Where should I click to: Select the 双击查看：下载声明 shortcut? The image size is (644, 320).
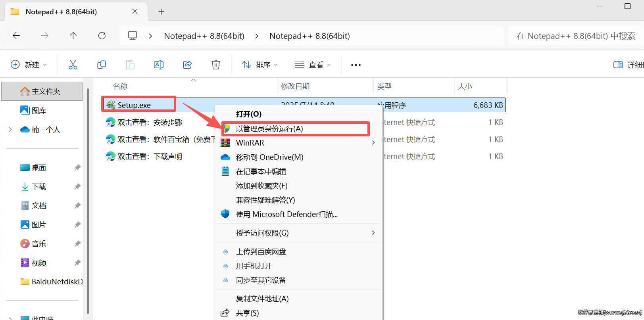[x=144, y=157]
